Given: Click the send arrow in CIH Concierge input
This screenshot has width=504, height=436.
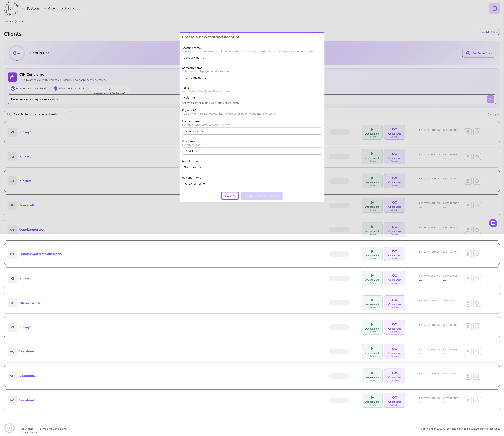Looking at the screenshot, I should (491, 99).
